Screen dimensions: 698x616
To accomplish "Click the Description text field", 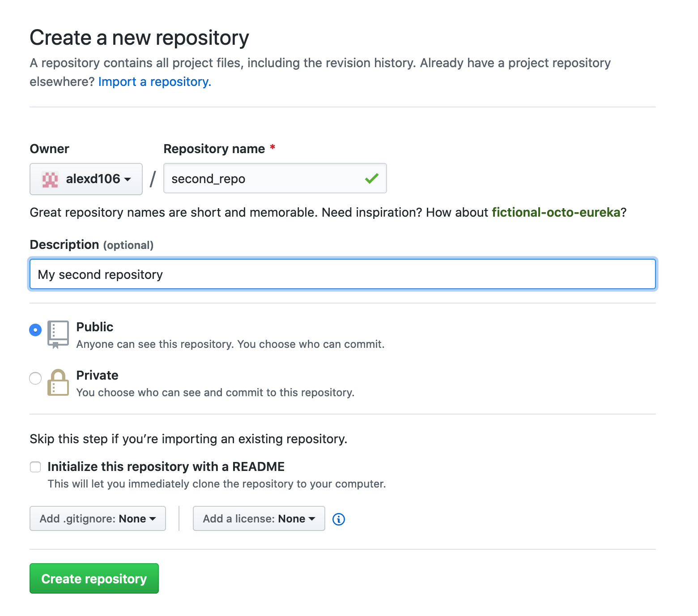I will tap(342, 274).
